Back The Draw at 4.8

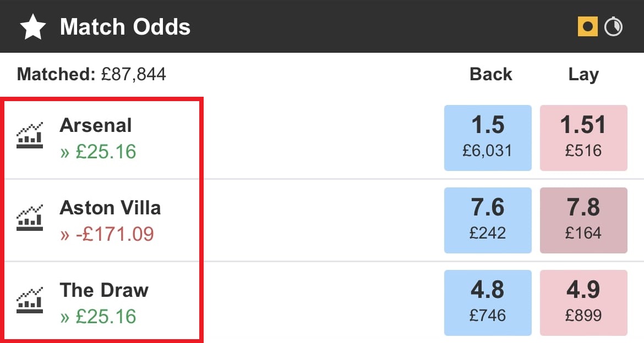pyautogui.click(x=488, y=302)
